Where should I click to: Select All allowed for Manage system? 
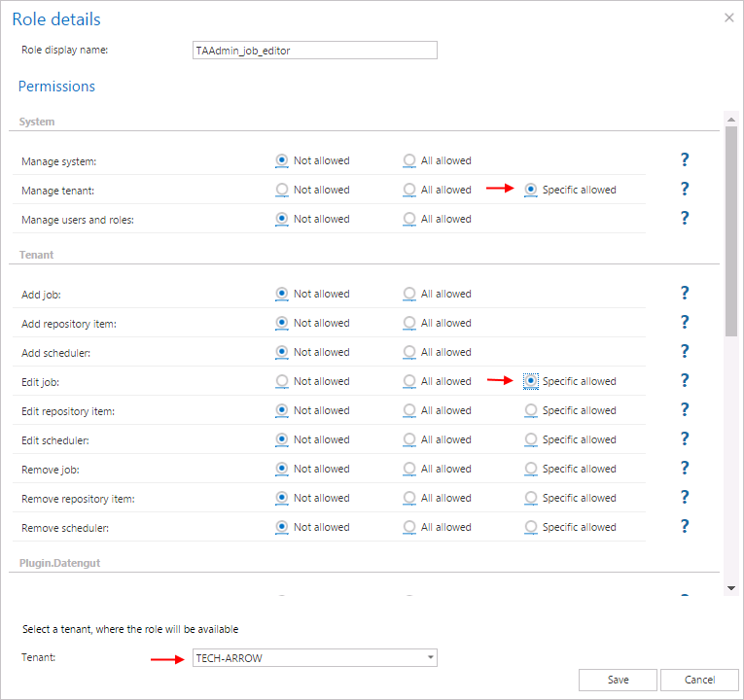[409, 160]
